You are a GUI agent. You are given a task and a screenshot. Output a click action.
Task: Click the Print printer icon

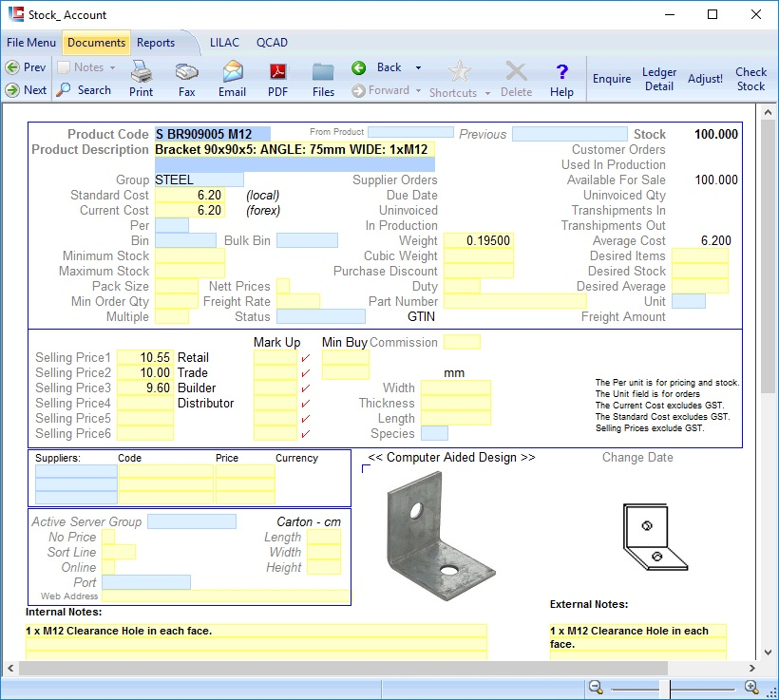click(x=141, y=72)
